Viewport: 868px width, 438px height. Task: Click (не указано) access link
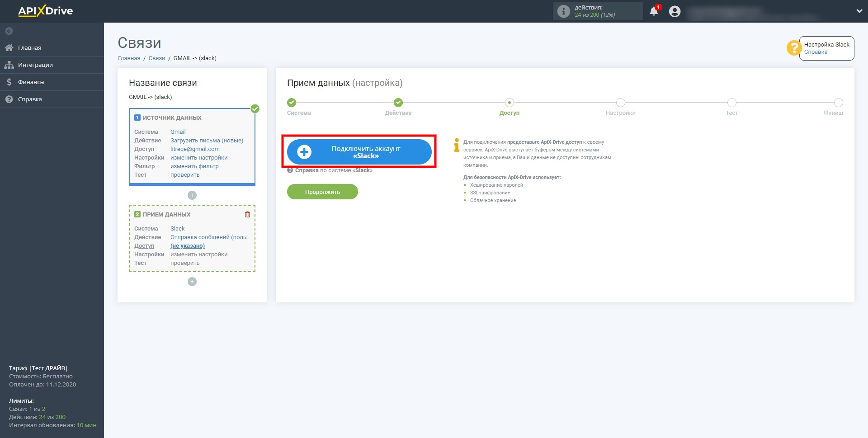pyautogui.click(x=188, y=246)
